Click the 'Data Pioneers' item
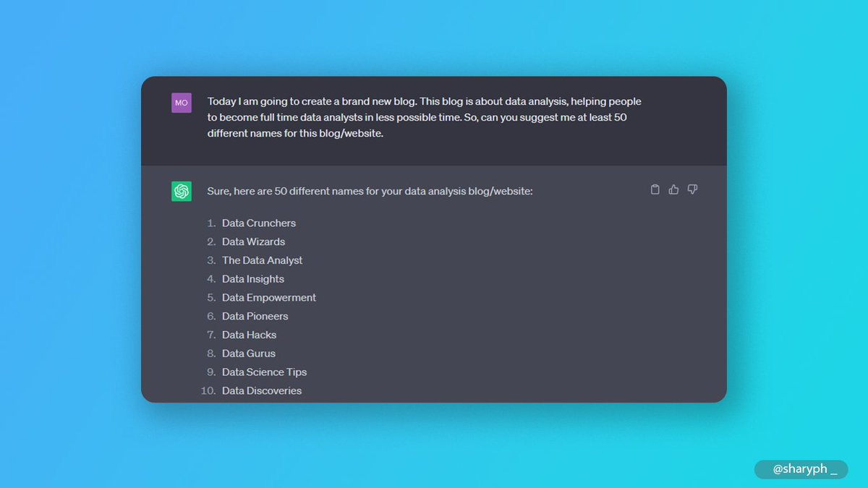This screenshot has height=488, width=868. [255, 316]
